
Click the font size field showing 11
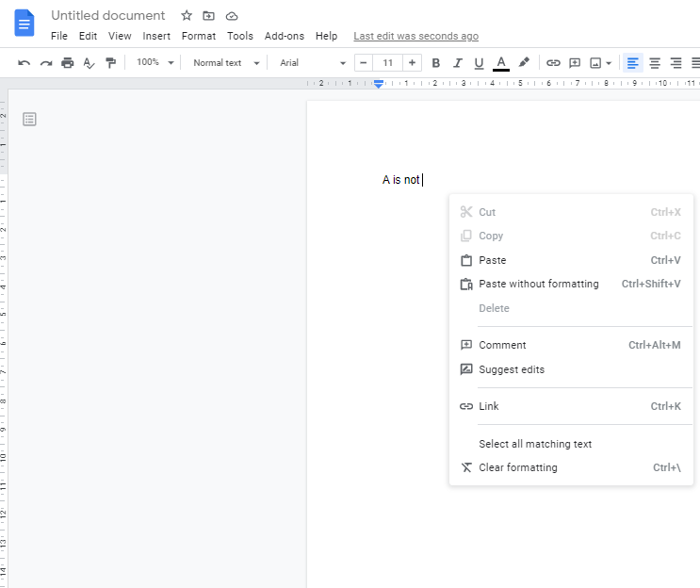pos(388,63)
